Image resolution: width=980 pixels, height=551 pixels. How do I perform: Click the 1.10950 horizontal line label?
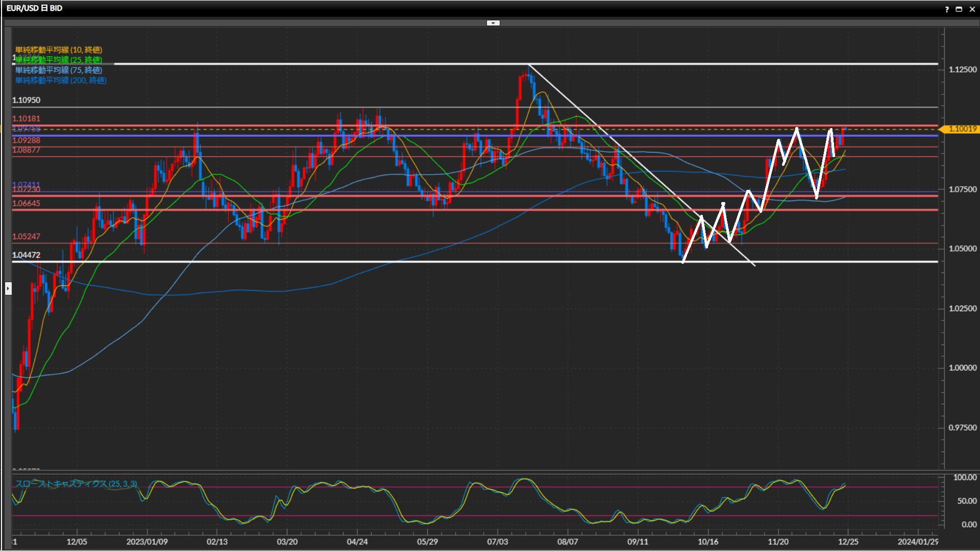click(26, 100)
